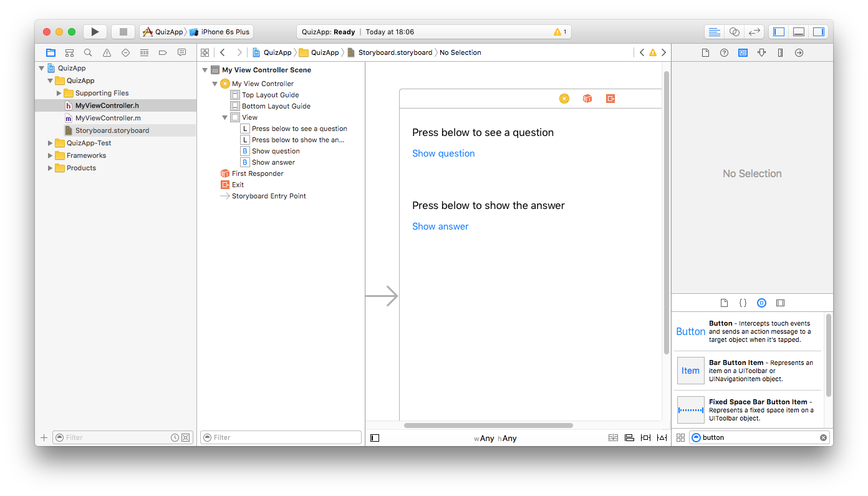Show the Connections inspector
The height and width of the screenshot is (496, 868).
coord(799,53)
